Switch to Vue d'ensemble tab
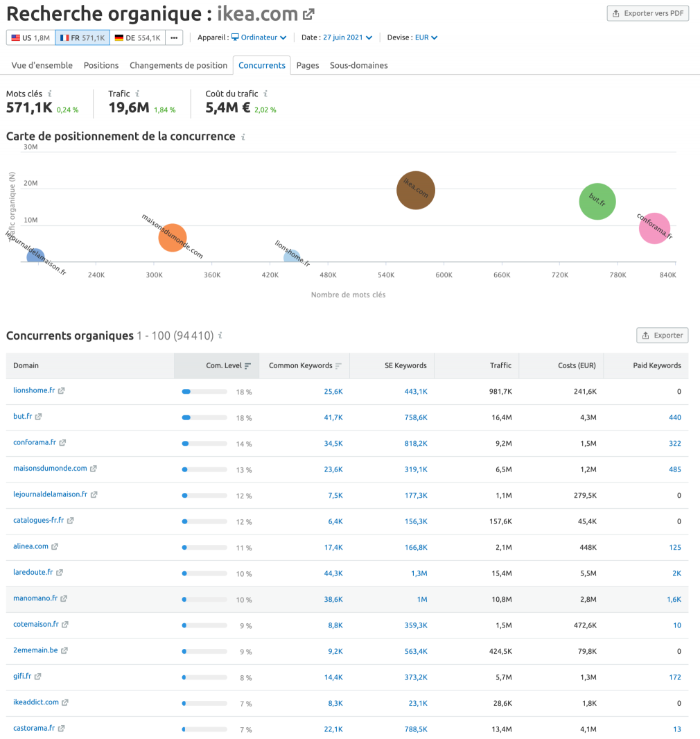 [x=42, y=65]
